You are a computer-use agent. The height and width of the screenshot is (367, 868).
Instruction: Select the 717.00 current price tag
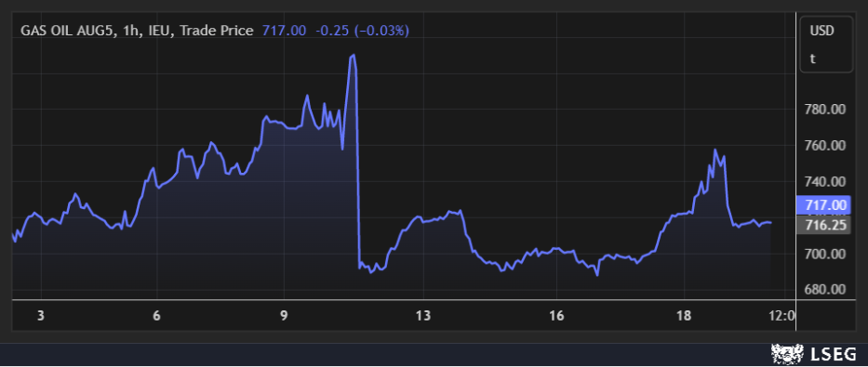pyautogui.click(x=822, y=205)
